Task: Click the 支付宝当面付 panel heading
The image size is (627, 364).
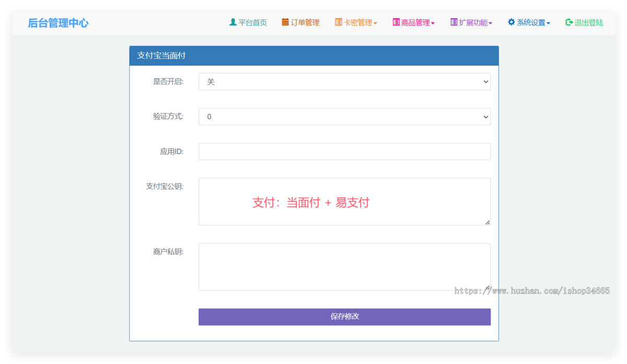Action: [x=314, y=55]
